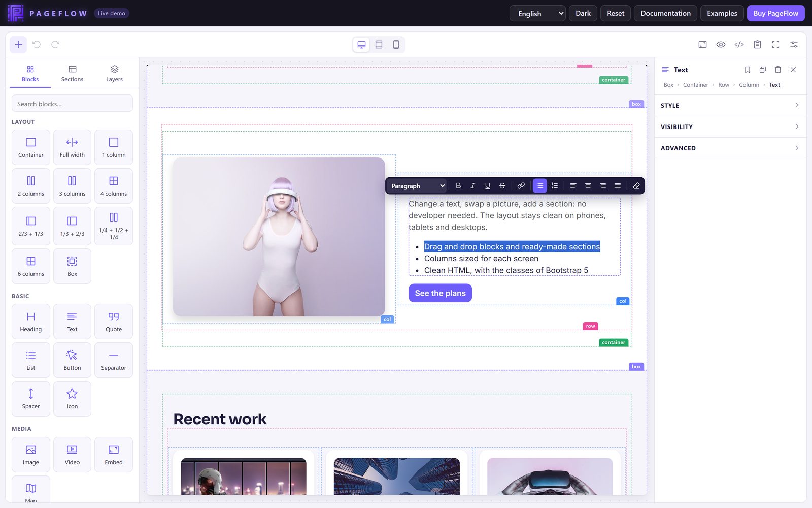812x508 pixels.
Task: Switch to mobile device preview
Action: pos(396,45)
